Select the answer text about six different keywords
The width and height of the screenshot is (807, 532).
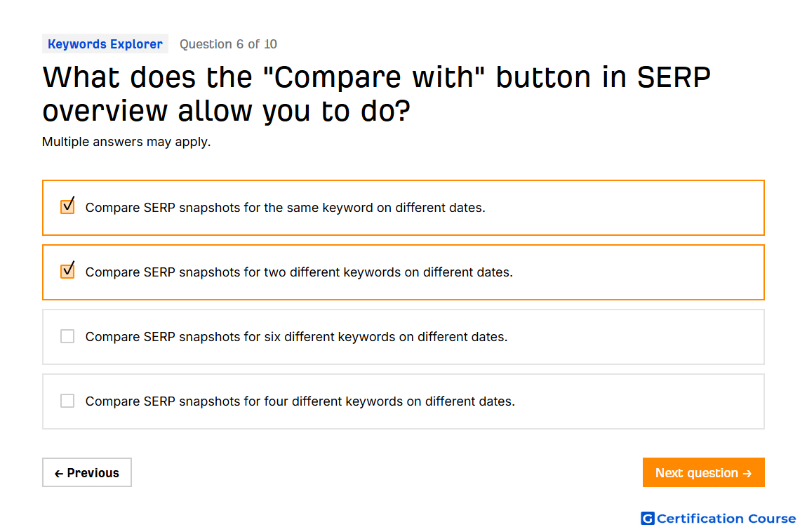tap(296, 337)
